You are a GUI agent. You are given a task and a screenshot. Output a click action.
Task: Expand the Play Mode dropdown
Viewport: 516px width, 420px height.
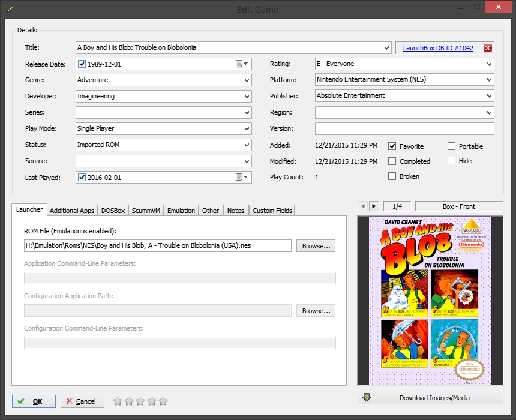(x=247, y=128)
